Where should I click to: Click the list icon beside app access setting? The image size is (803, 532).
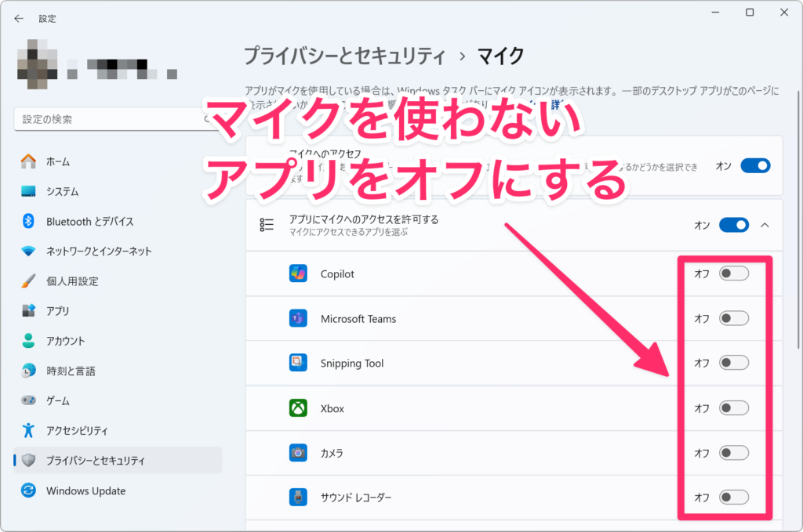tap(267, 225)
